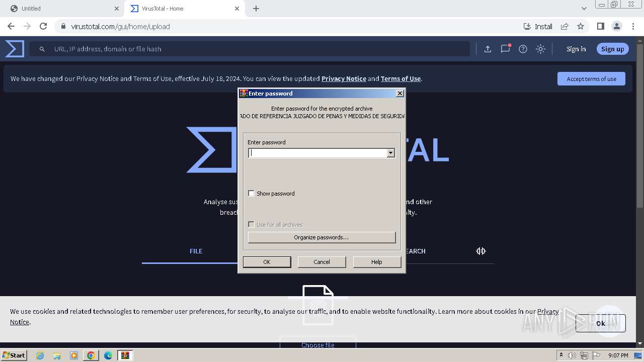
Task: Click the Sign up button
Action: [x=612, y=49]
